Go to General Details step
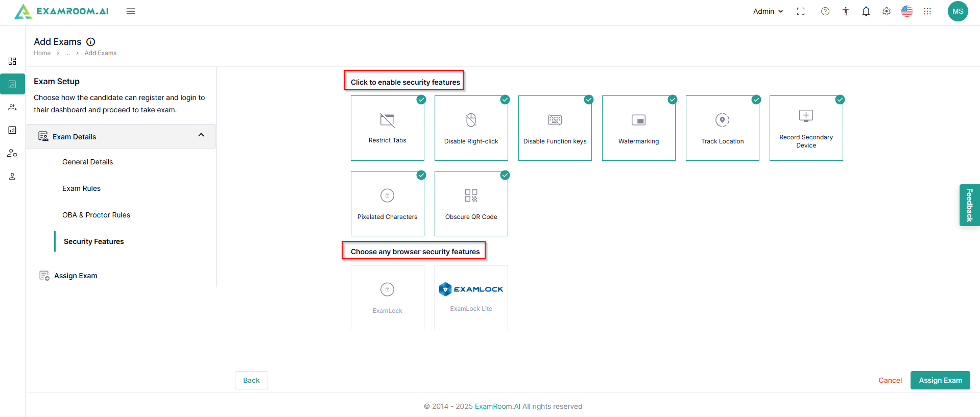Viewport: 980px width, 417px height. click(x=88, y=162)
